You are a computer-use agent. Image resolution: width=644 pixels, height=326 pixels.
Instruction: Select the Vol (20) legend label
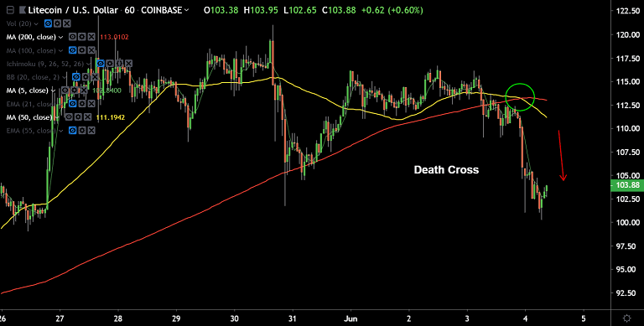coord(19,23)
